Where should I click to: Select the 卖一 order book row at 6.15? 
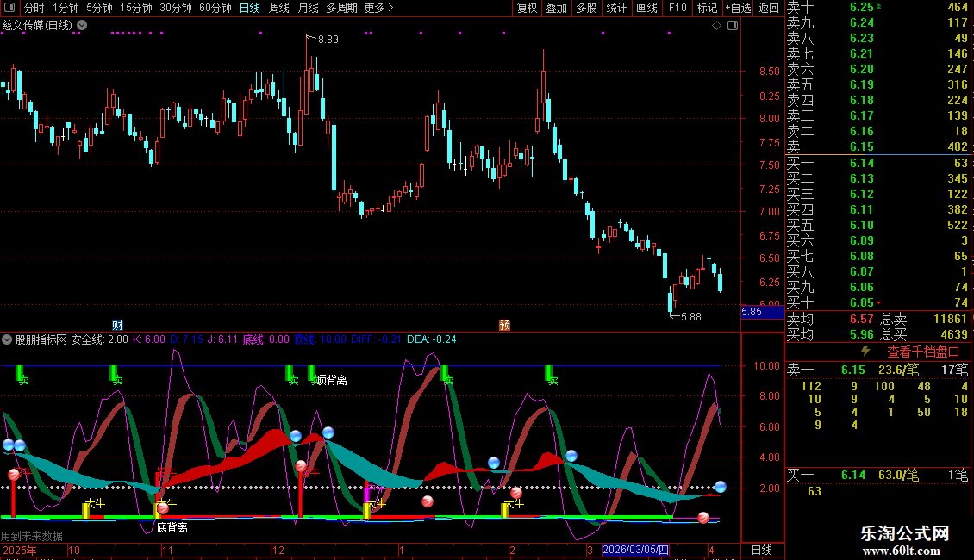click(x=877, y=146)
